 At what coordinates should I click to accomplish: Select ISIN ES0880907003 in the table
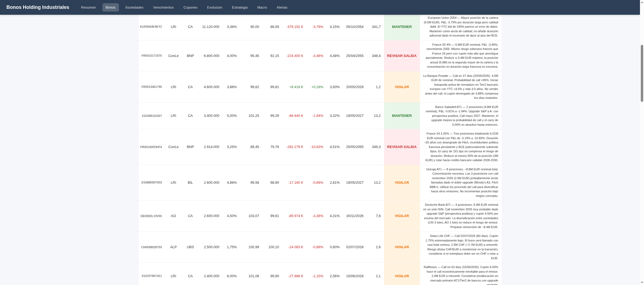(x=152, y=183)
